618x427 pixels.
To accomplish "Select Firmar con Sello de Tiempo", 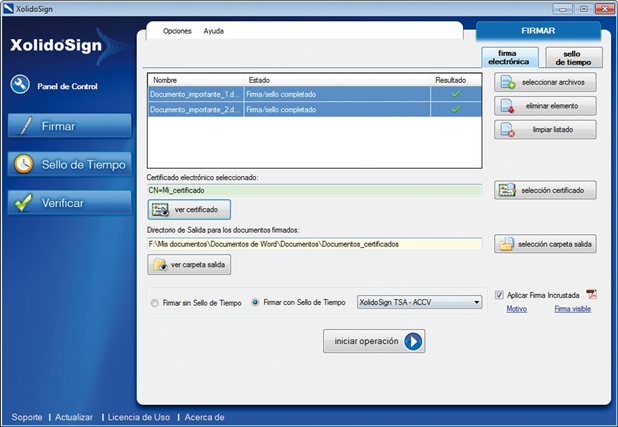I will tap(255, 302).
